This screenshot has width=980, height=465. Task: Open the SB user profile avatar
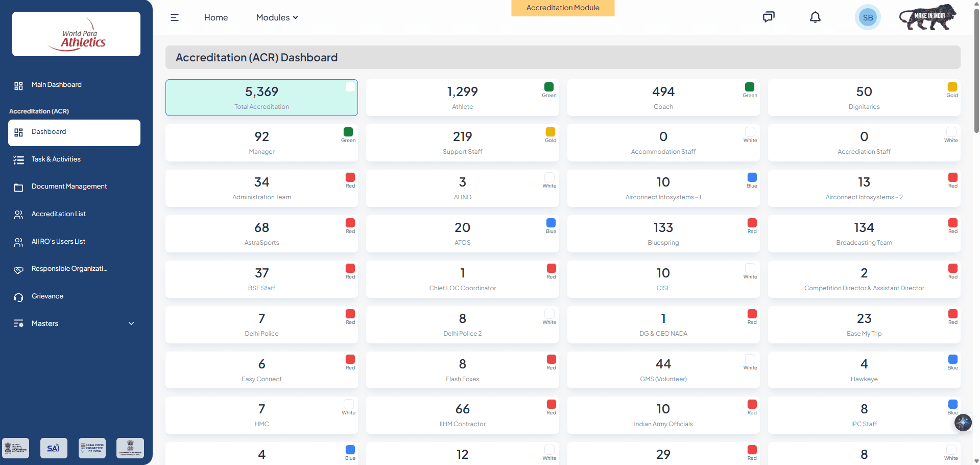867,17
